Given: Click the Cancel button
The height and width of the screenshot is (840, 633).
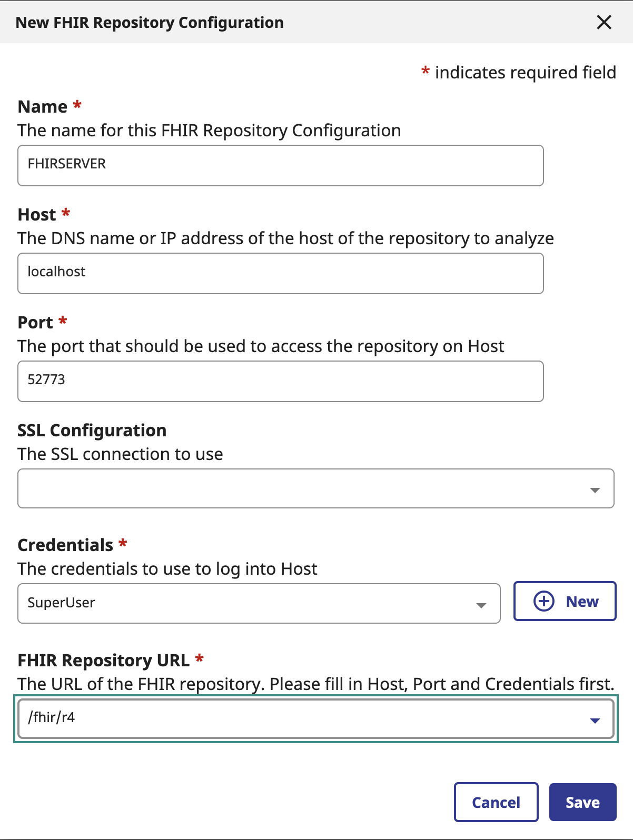Looking at the screenshot, I should point(496,802).
